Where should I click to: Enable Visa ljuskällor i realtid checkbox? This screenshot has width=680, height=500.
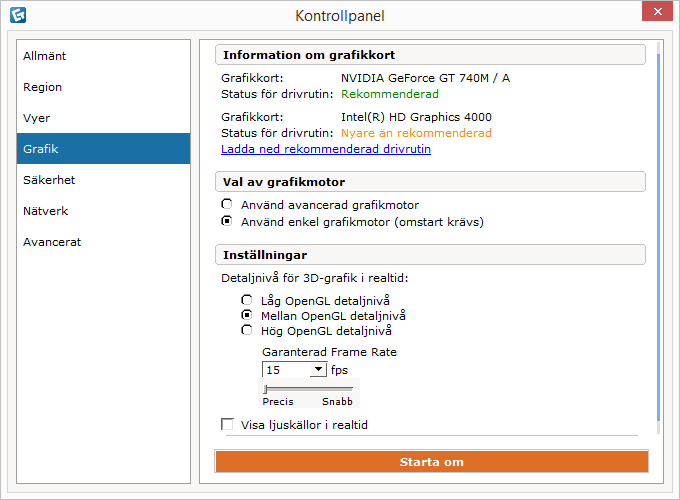coord(227,424)
